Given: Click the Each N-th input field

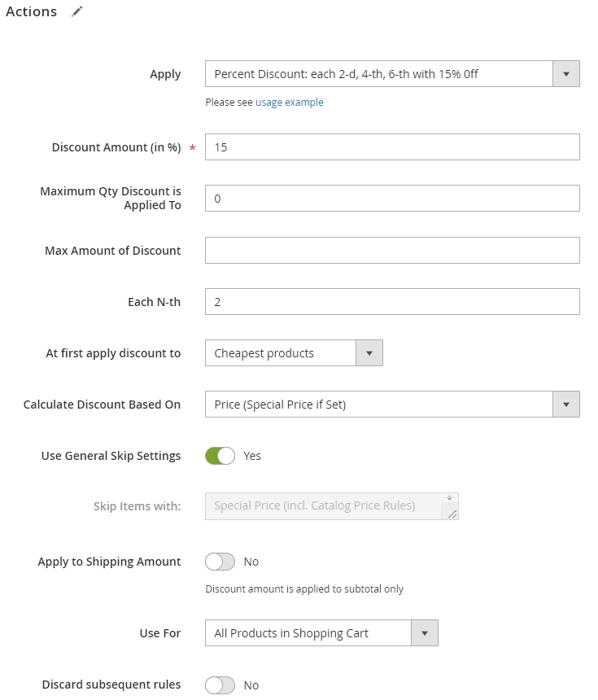Looking at the screenshot, I should (392, 302).
